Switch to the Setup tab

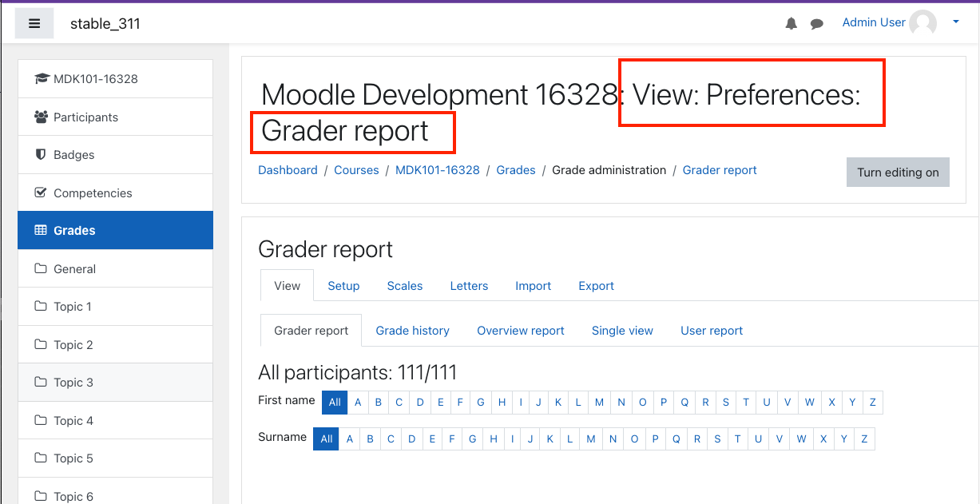pos(343,286)
